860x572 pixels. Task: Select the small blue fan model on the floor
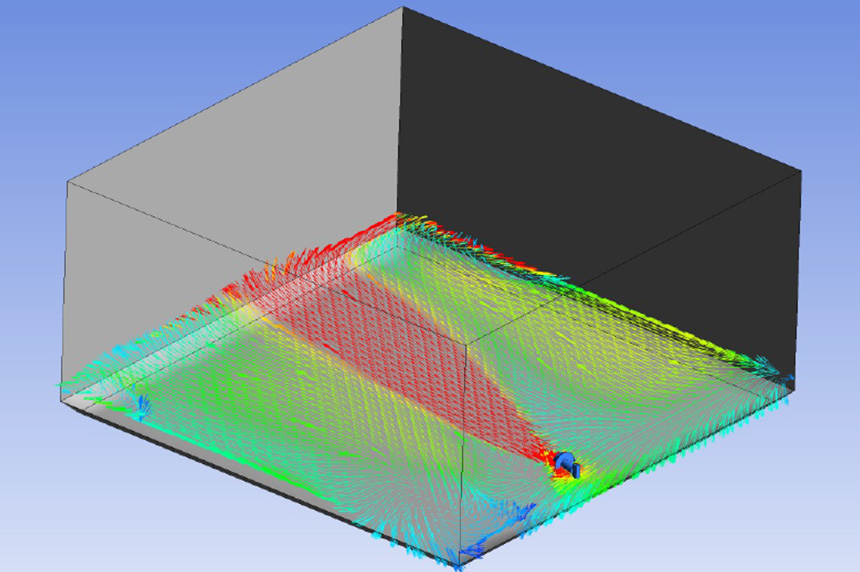coord(567,464)
